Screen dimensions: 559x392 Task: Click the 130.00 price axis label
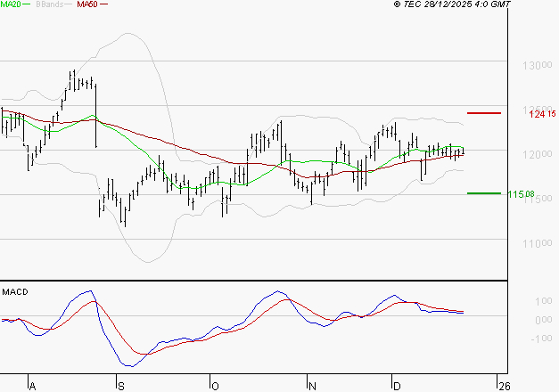pyautogui.click(x=538, y=65)
